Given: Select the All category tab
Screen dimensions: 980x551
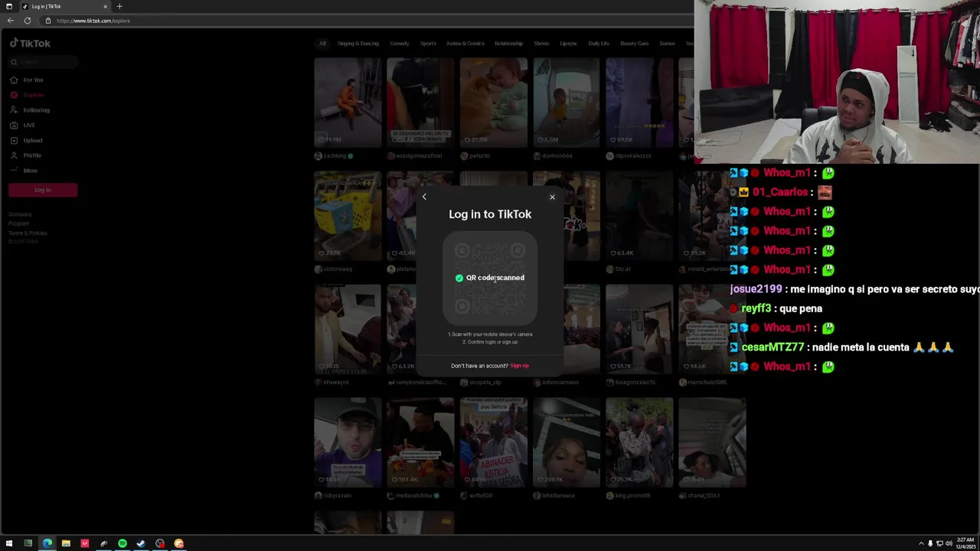Looking at the screenshot, I should coord(322,44).
